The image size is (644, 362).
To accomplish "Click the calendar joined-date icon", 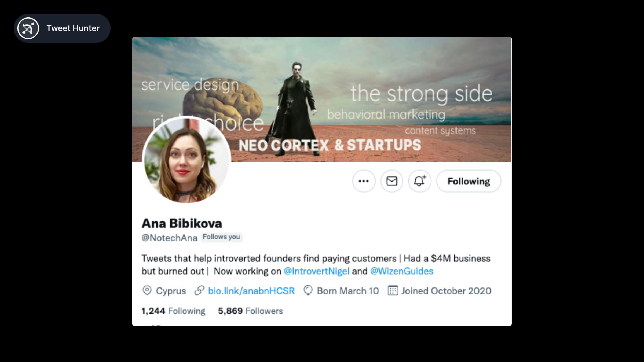I will pos(393,290).
